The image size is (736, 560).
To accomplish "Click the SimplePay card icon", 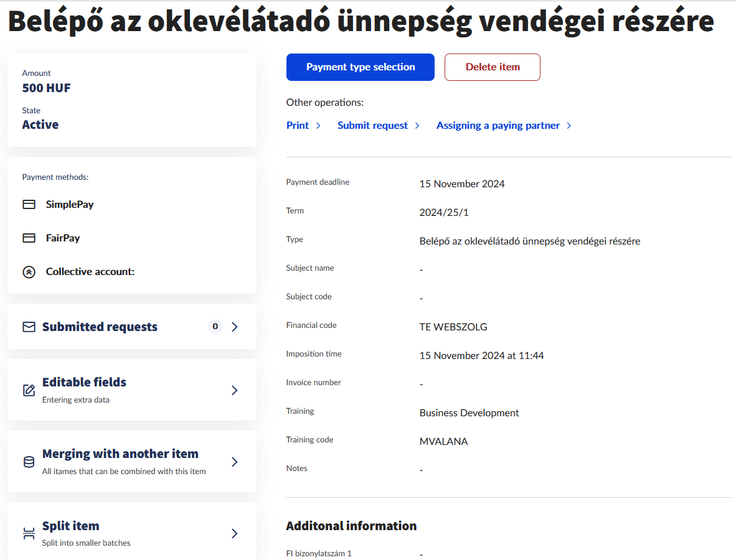I will pyautogui.click(x=29, y=205).
